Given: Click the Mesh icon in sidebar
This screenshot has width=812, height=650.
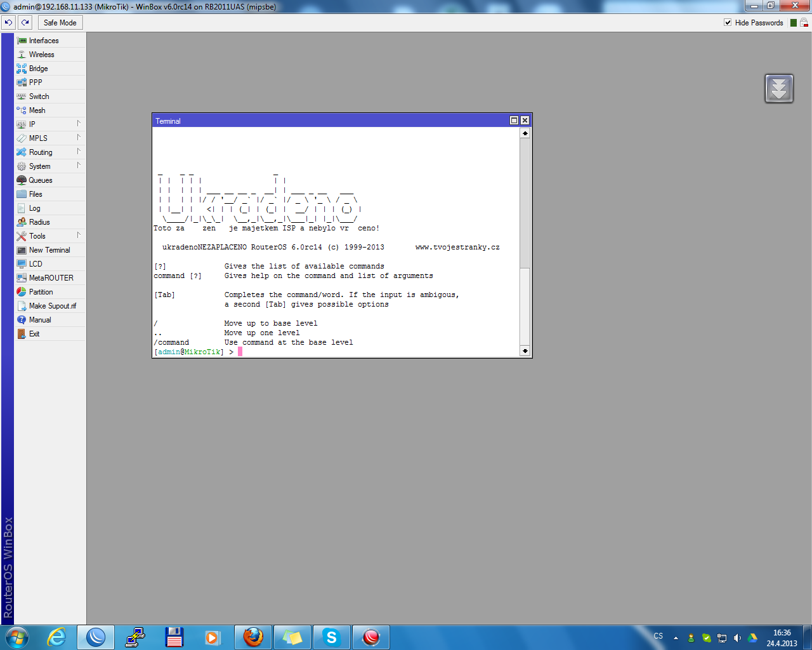Looking at the screenshot, I should click(22, 110).
